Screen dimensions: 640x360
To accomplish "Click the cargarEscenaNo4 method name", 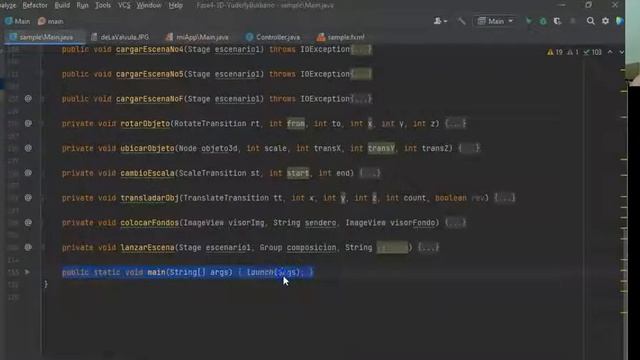I will pyautogui.click(x=149, y=49).
